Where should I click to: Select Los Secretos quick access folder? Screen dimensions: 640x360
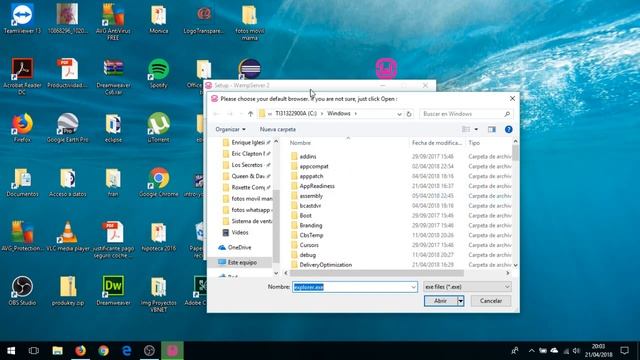(247, 165)
